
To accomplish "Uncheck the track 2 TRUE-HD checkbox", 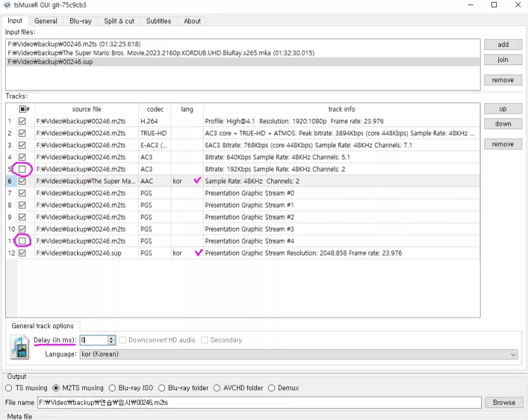I will (22, 133).
